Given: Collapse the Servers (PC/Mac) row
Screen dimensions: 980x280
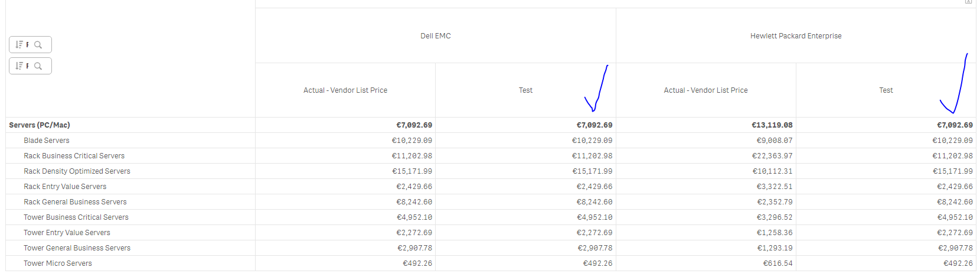Looking at the screenshot, I should point(40,125).
